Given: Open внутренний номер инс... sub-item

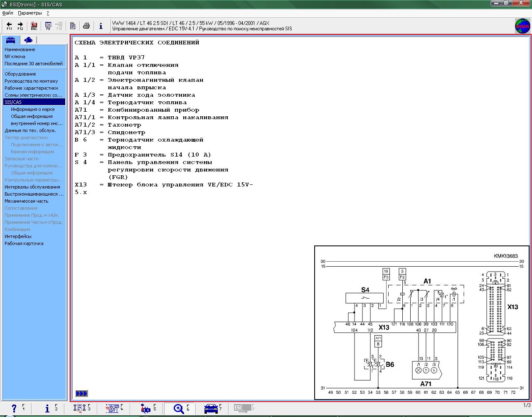Looking at the screenshot, I should click(x=37, y=123).
